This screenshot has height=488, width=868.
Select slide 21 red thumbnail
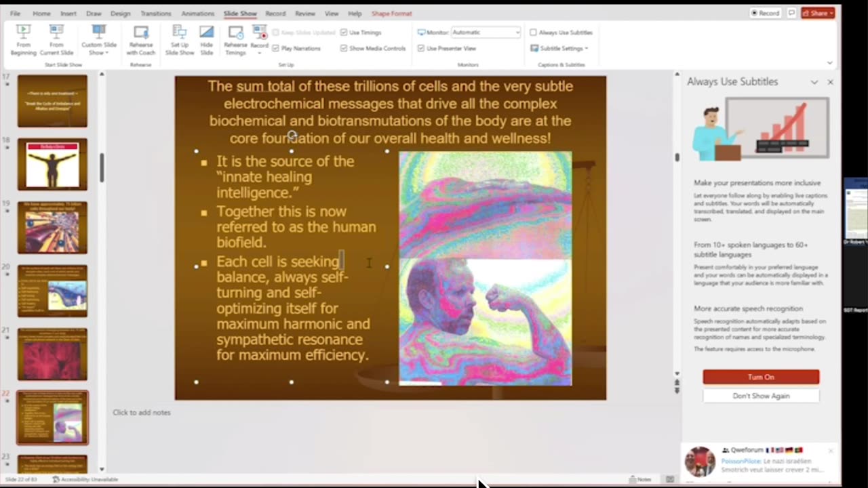52,353
